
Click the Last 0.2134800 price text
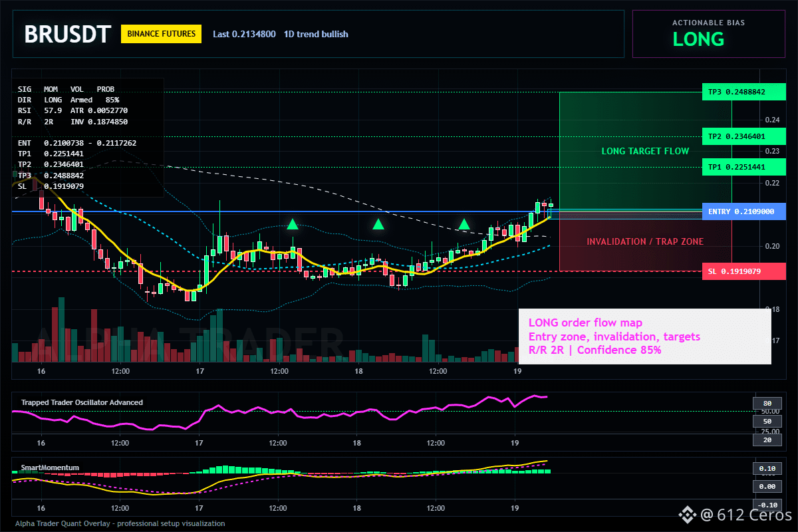[244, 34]
